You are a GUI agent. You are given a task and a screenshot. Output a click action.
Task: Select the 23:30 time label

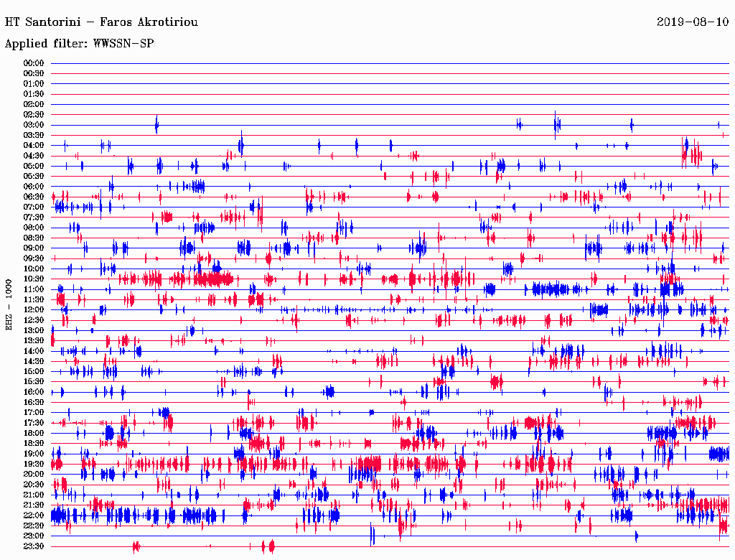[34, 546]
